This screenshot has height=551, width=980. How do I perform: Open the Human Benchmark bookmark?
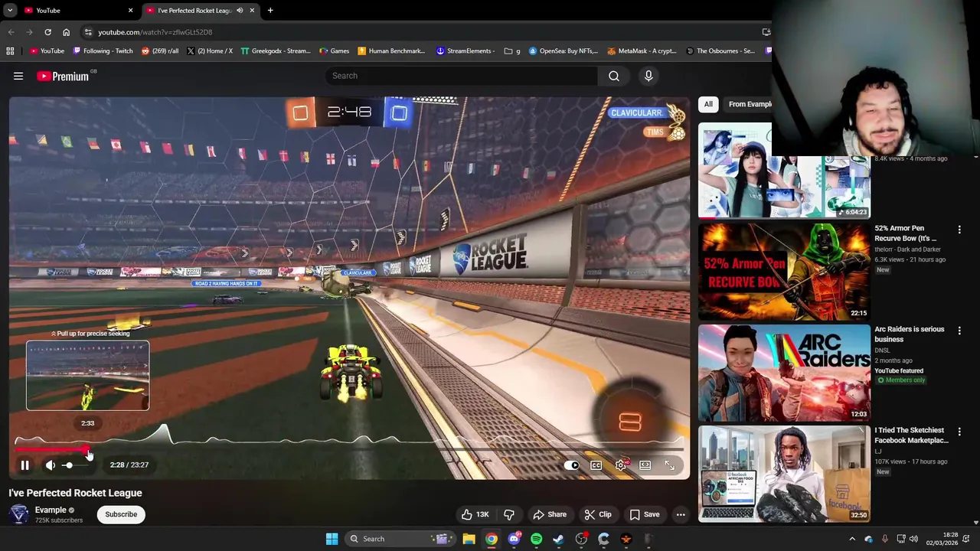[x=391, y=51]
